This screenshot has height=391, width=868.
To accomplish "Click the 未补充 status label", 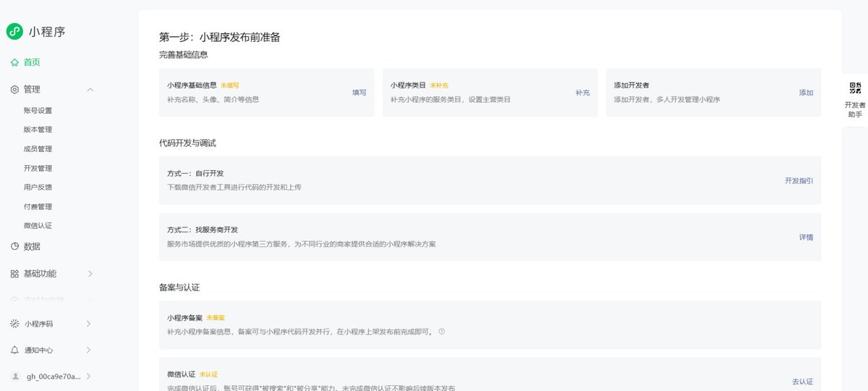I will click(x=439, y=85).
